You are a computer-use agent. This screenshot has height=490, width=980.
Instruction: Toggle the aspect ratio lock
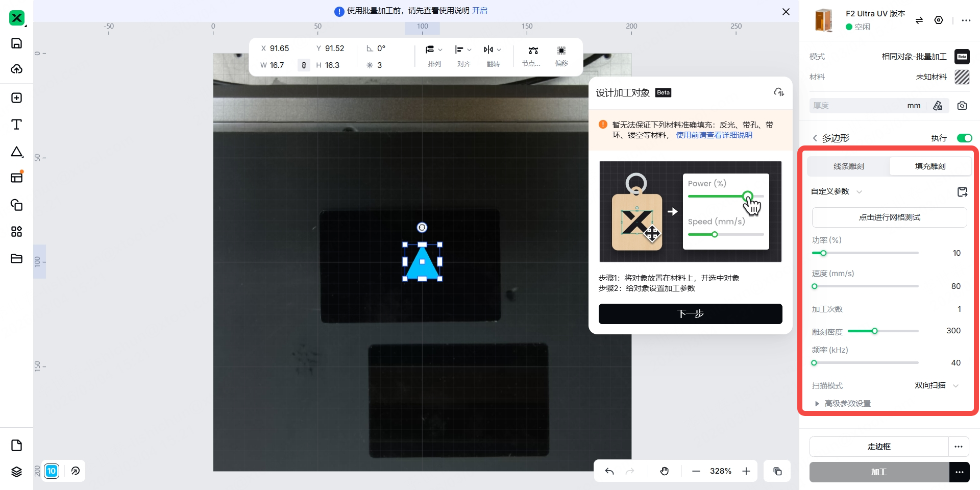coord(304,65)
